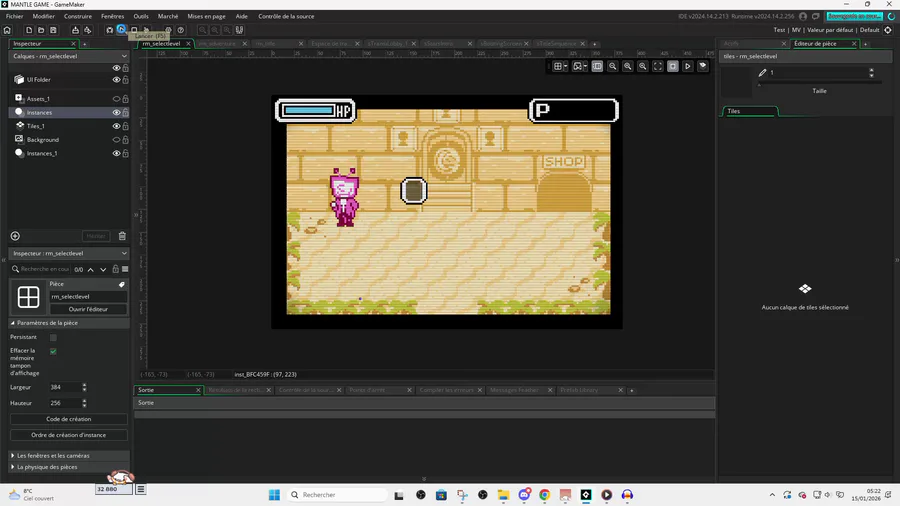900x506 pixels.
Task: Expand La physique des pièces section
Action: 13,467
